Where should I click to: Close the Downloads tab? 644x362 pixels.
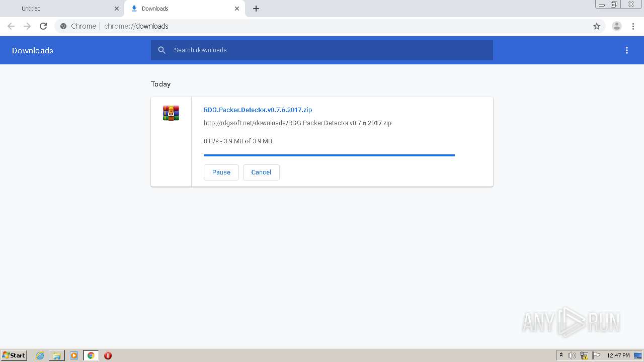click(x=237, y=9)
